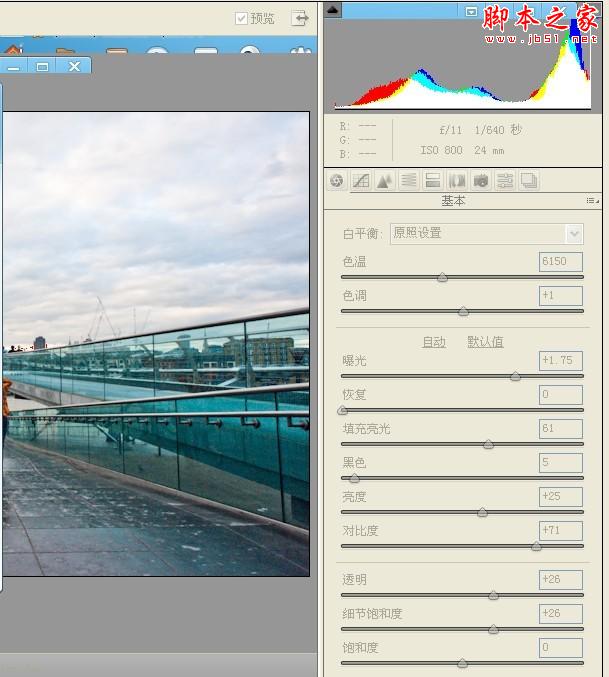Click the histogram graph
Viewport: 609px width, 677px height.
click(463, 65)
